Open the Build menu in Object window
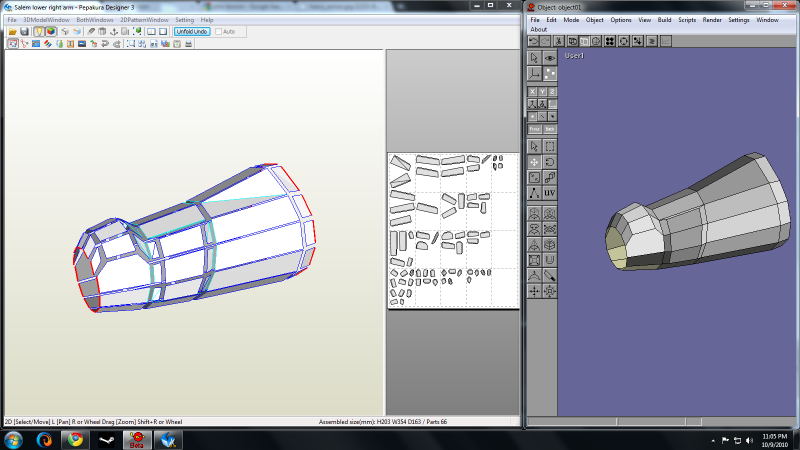Viewport: 800px width, 450px height. [x=664, y=20]
